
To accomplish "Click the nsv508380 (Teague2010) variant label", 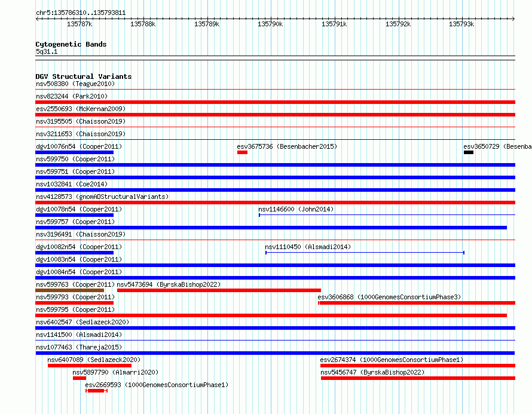I will [75, 84].
